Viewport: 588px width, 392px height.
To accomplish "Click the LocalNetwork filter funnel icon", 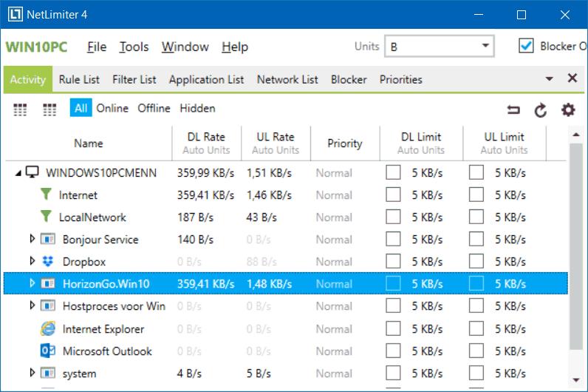I will tap(46, 216).
